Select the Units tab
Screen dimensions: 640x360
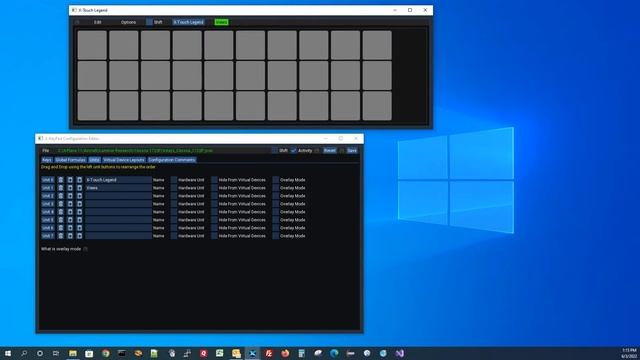[x=94, y=160]
